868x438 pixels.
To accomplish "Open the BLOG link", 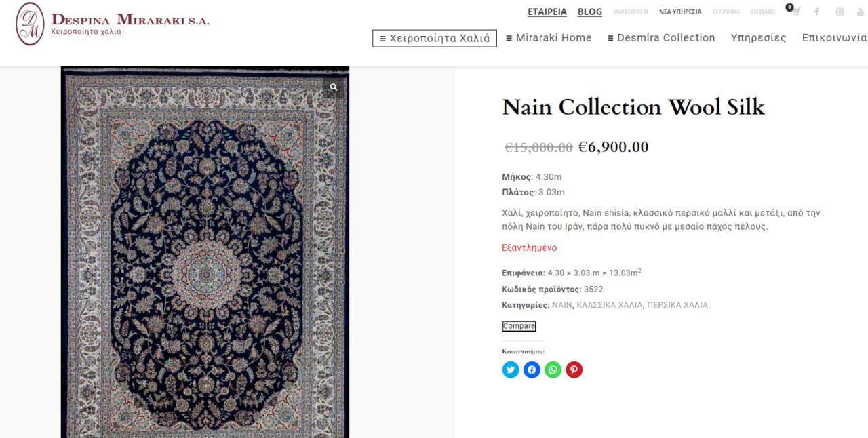I will tap(590, 12).
